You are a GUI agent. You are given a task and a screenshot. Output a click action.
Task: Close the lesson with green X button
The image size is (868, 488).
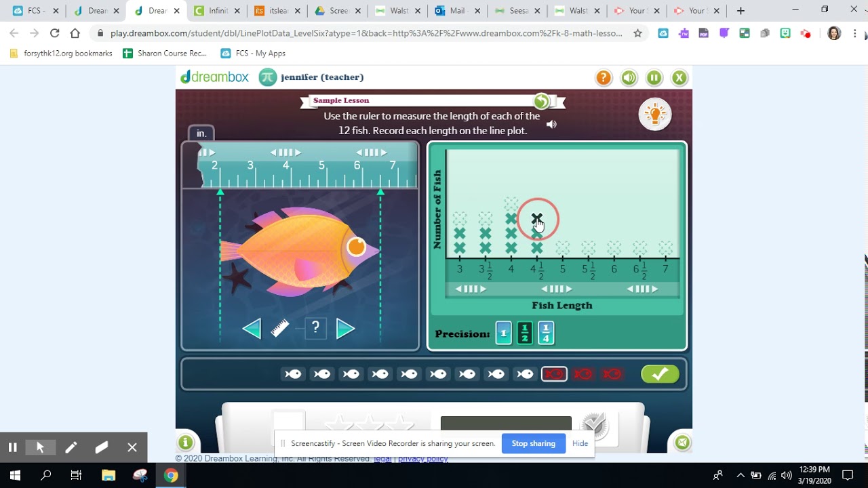pos(679,78)
